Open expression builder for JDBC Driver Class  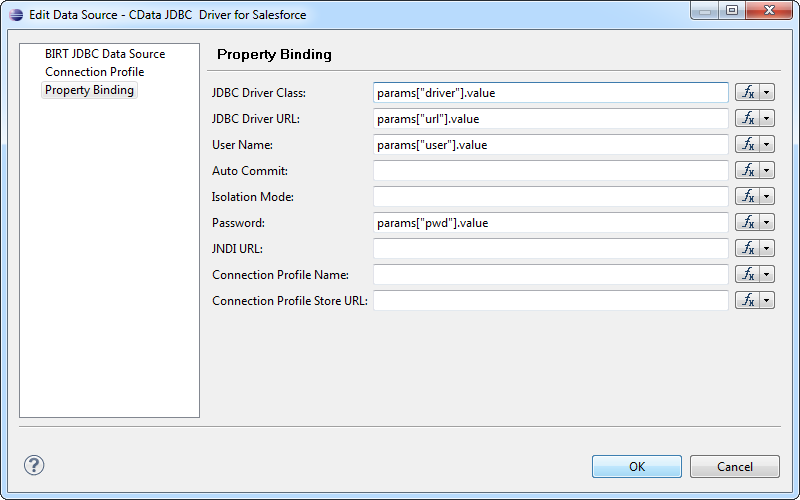pos(747,92)
